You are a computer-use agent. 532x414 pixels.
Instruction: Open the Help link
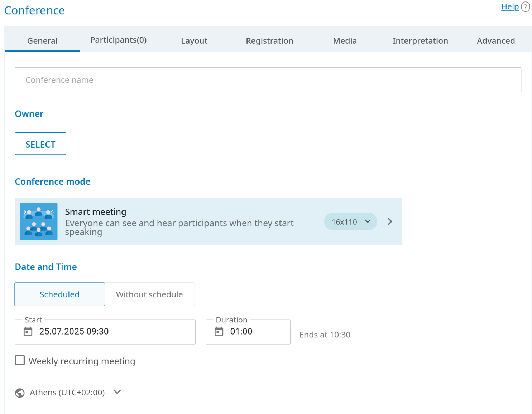tap(510, 7)
